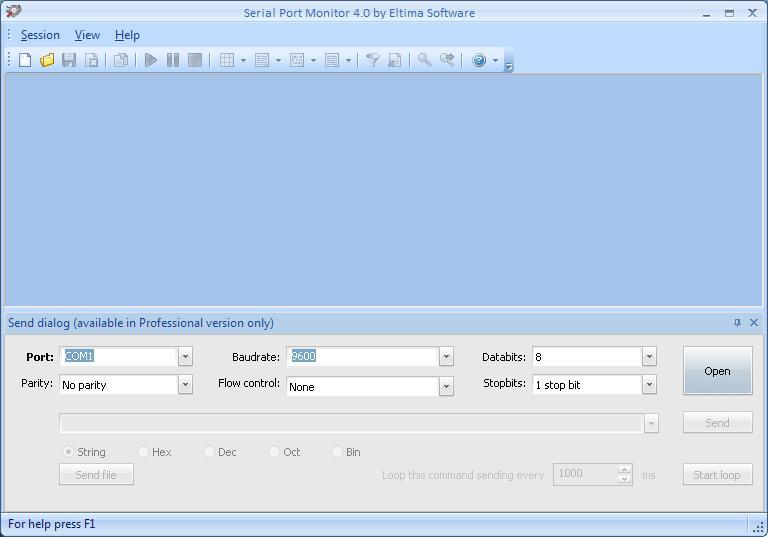768x537 pixels.
Task: Open the arrow next to the Help icon
Action: click(495, 61)
